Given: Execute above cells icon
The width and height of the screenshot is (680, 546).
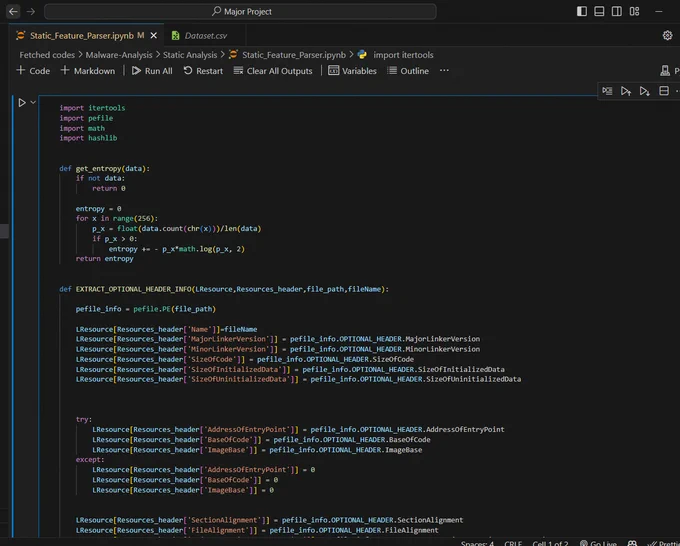Looking at the screenshot, I should pyautogui.click(x=625, y=91).
